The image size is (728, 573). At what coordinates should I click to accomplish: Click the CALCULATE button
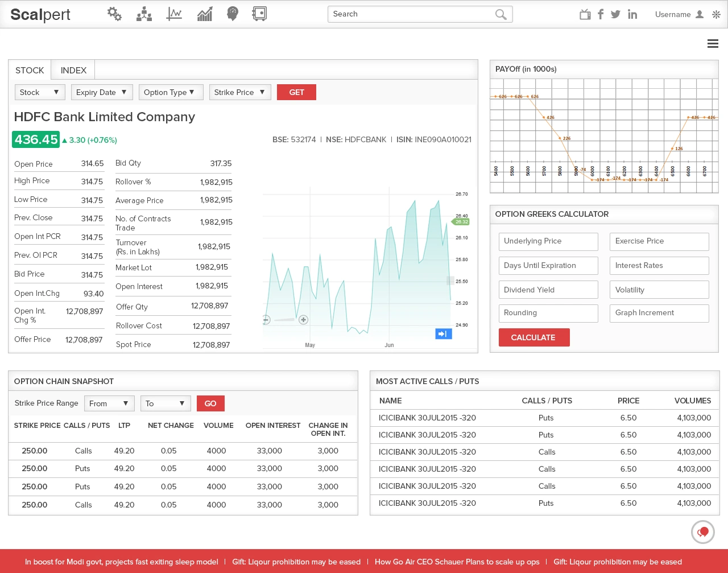[x=533, y=337]
